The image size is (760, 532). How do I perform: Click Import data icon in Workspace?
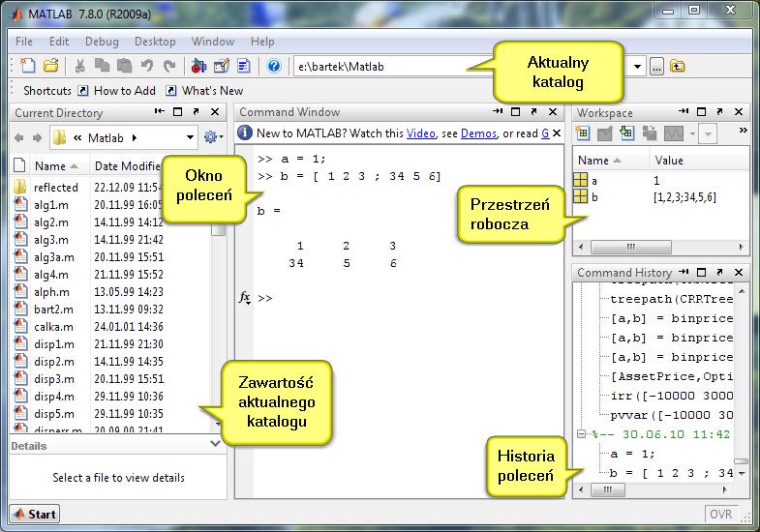point(626,133)
